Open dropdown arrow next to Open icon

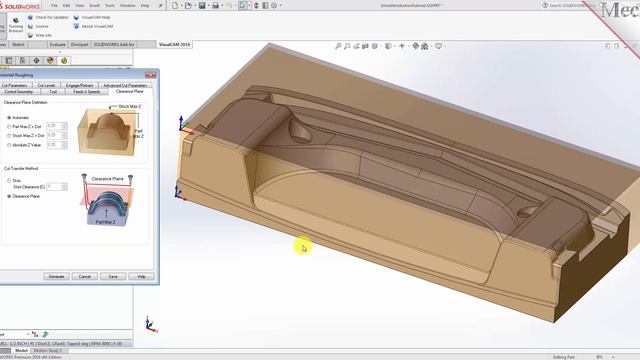click(194, 6)
